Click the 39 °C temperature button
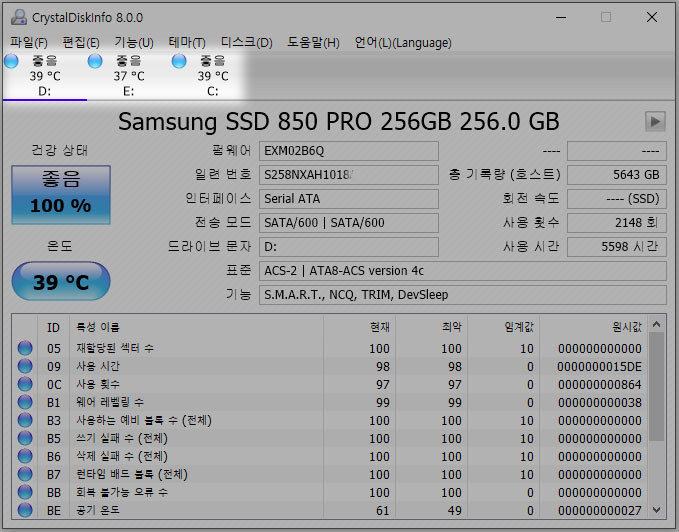The width and height of the screenshot is (679, 532). pos(61,281)
